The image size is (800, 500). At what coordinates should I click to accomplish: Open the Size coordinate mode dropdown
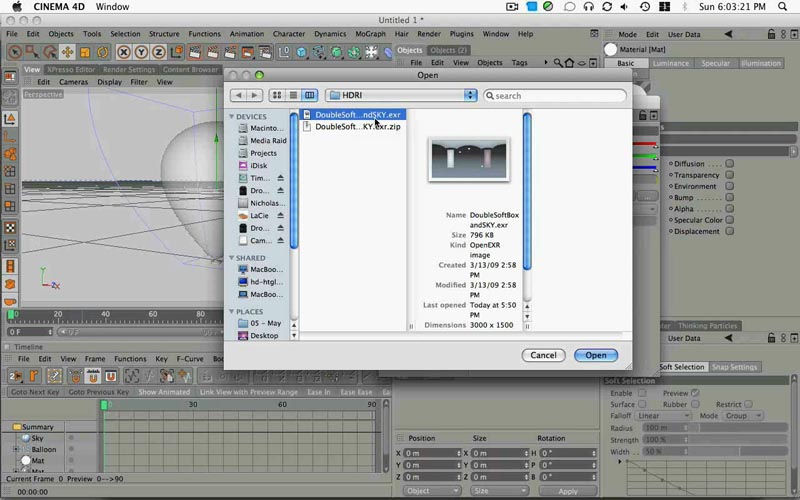(x=499, y=491)
